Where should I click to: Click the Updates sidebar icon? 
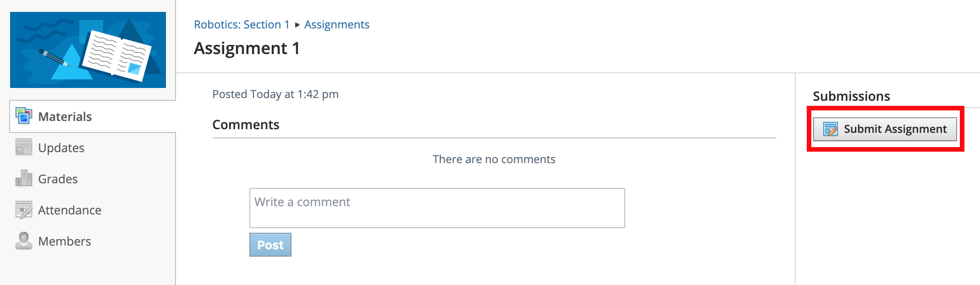[24, 147]
